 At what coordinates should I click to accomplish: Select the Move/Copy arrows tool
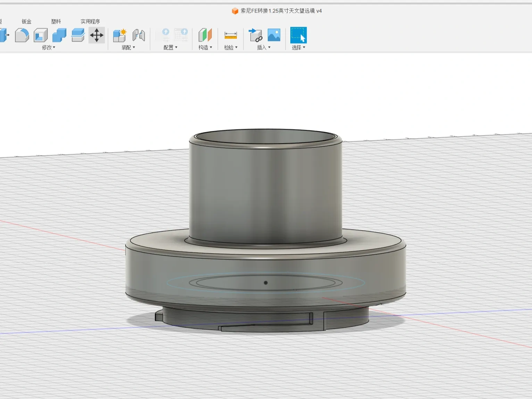[97, 35]
